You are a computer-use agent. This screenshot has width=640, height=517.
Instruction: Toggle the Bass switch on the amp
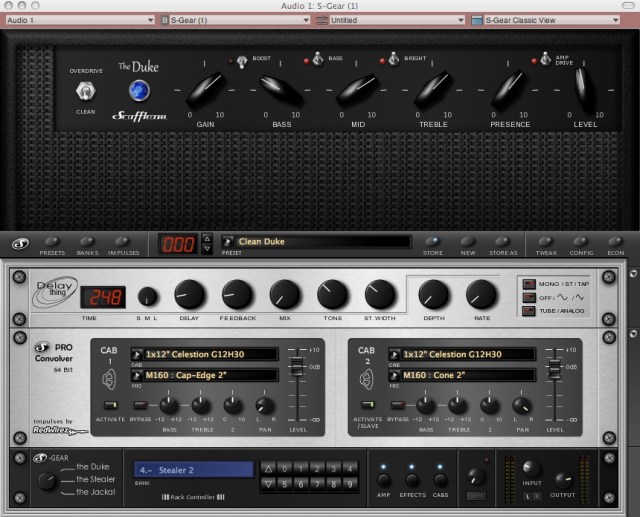tap(318, 60)
